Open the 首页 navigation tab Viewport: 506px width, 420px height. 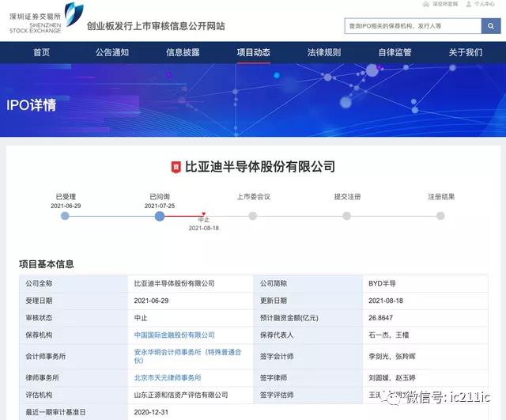pos(41,53)
